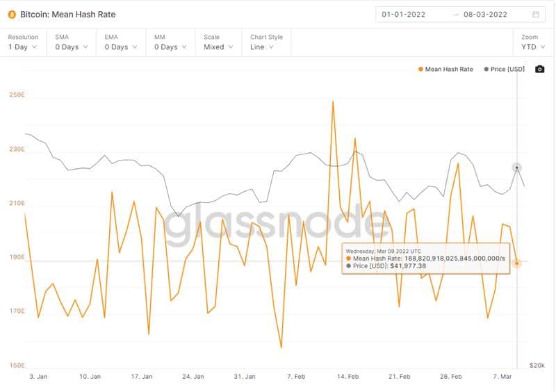Open the SMA 0 Days dropdown

click(x=71, y=42)
